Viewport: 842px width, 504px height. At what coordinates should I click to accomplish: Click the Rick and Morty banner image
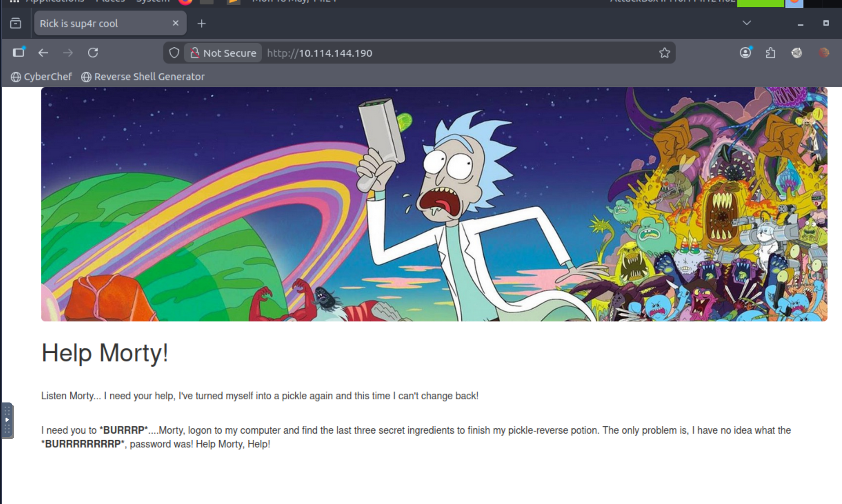coord(434,204)
